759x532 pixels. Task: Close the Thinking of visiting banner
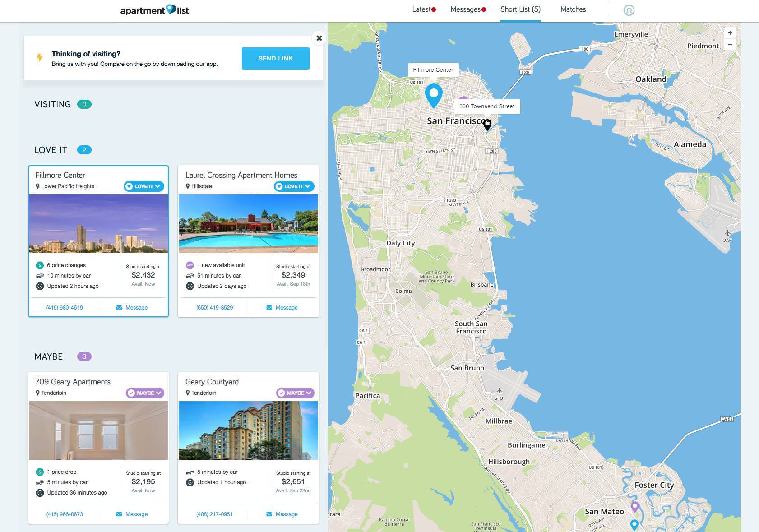(x=319, y=38)
